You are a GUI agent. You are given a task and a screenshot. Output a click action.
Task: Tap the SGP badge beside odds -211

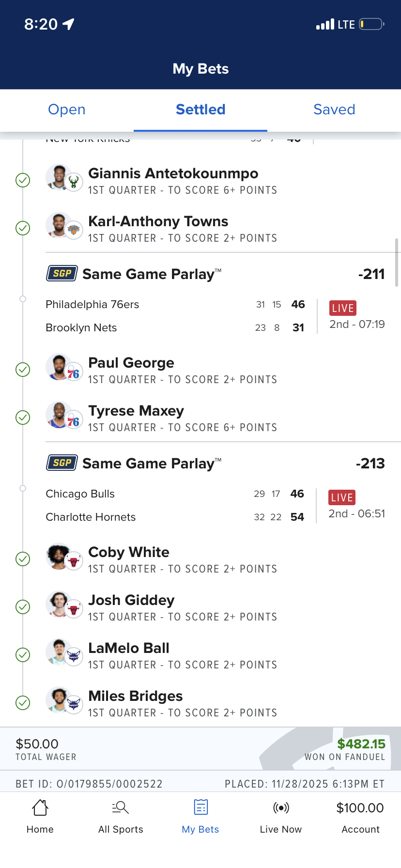coord(62,274)
